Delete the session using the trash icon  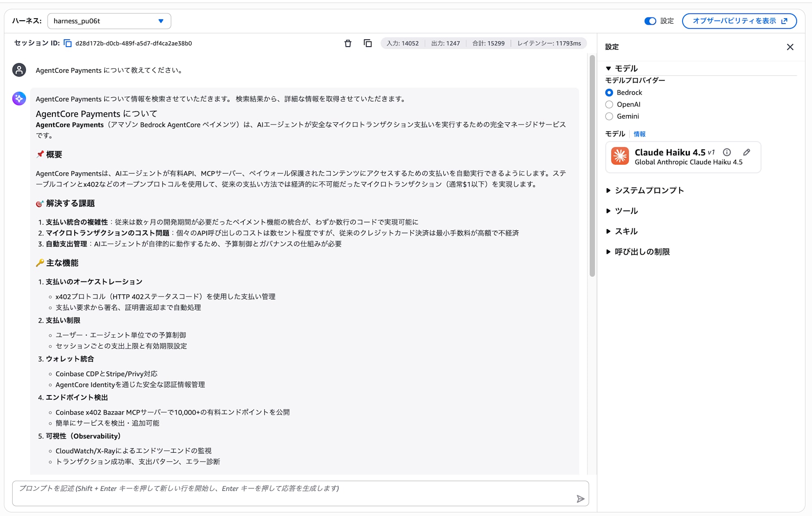pyautogui.click(x=348, y=43)
